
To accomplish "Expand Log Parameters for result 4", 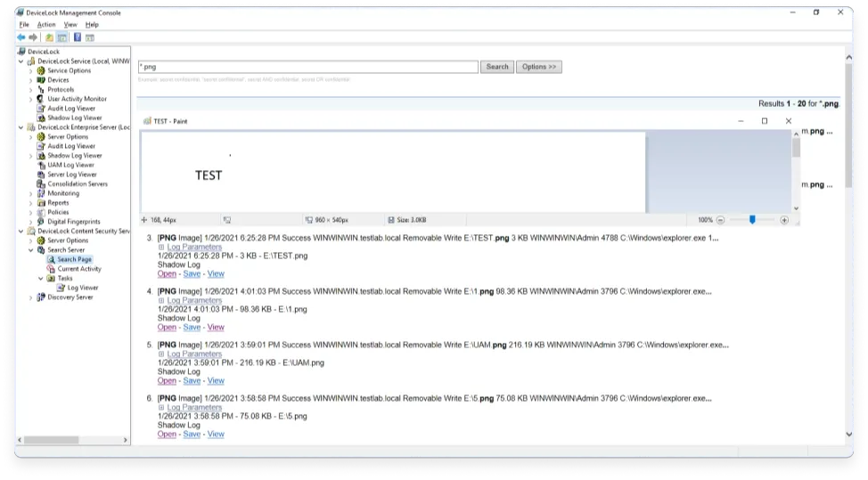I will click(x=161, y=301).
